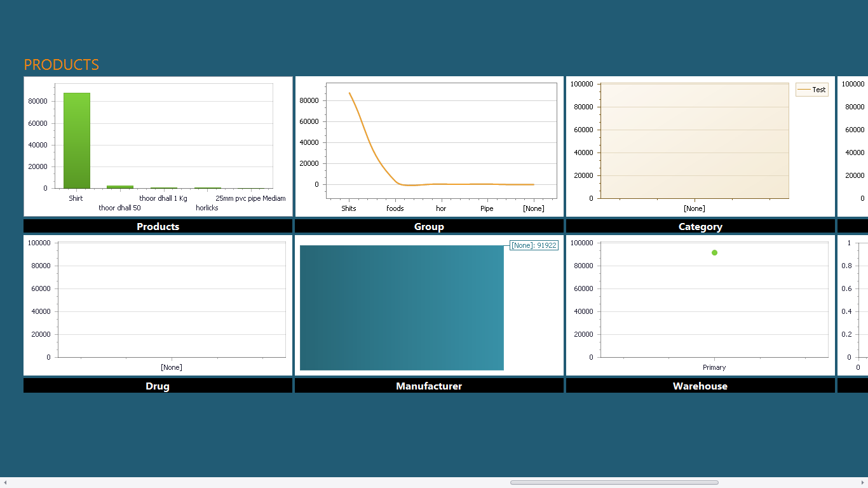
Task: Click the empty Drug chart plot
Action: [x=171, y=299]
